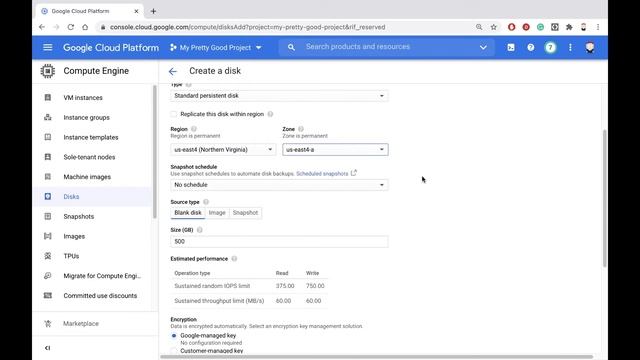Viewport: 640px width, 360px height.
Task: Activate Cloud Shell icon
Action: [511, 47]
